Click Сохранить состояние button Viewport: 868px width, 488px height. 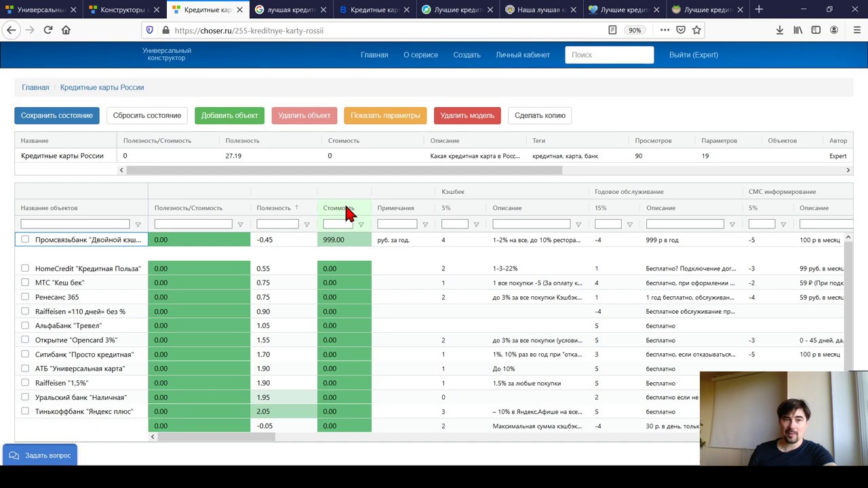coord(57,115)
